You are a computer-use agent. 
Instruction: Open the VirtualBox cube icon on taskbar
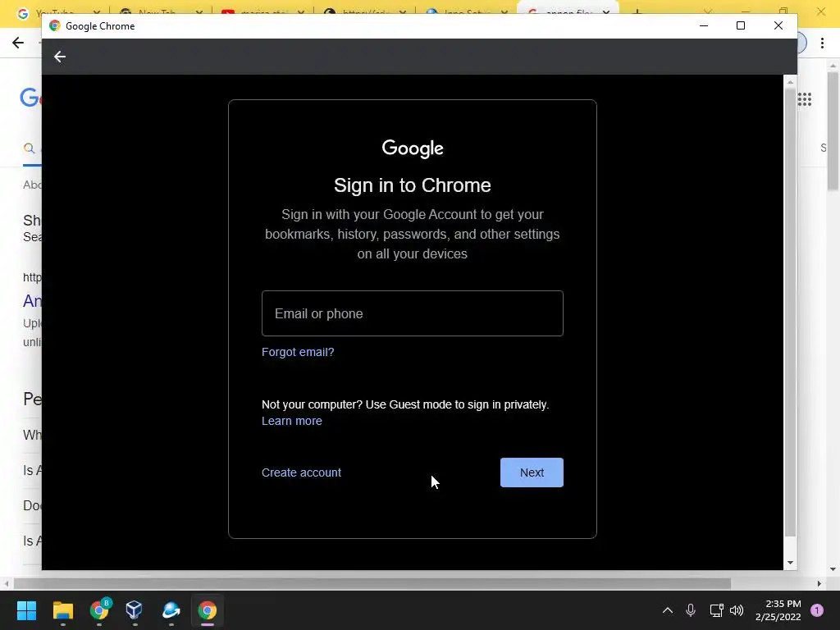coord(134,610)
